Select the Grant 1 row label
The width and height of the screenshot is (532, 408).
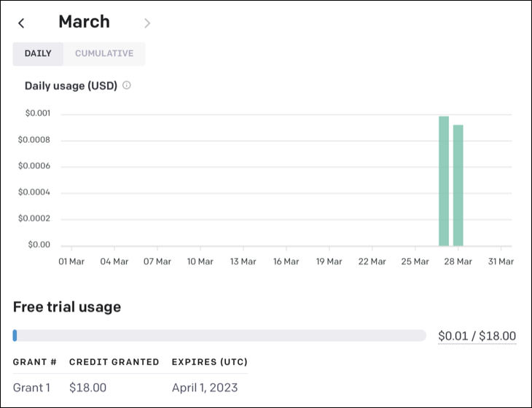(x=31, y=388)
